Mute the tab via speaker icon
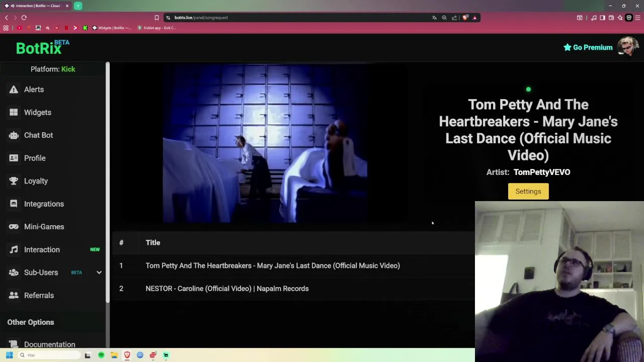 pos(12,6)
